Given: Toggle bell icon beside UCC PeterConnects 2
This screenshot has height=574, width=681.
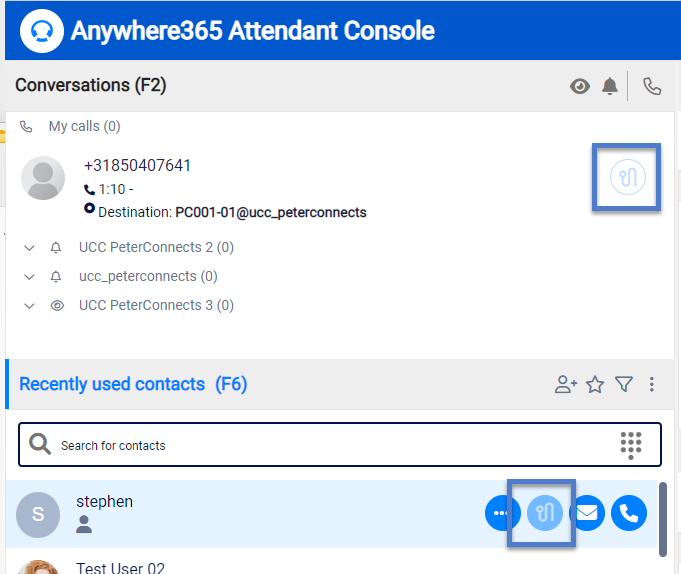Looking at the screenshot, I should [57, 248].
